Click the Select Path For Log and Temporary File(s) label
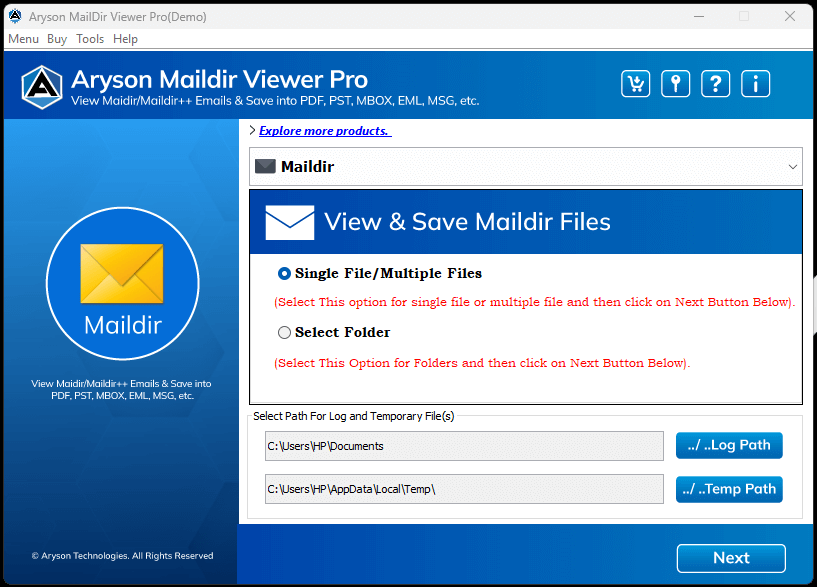817x587 pixels. (354, 416)
